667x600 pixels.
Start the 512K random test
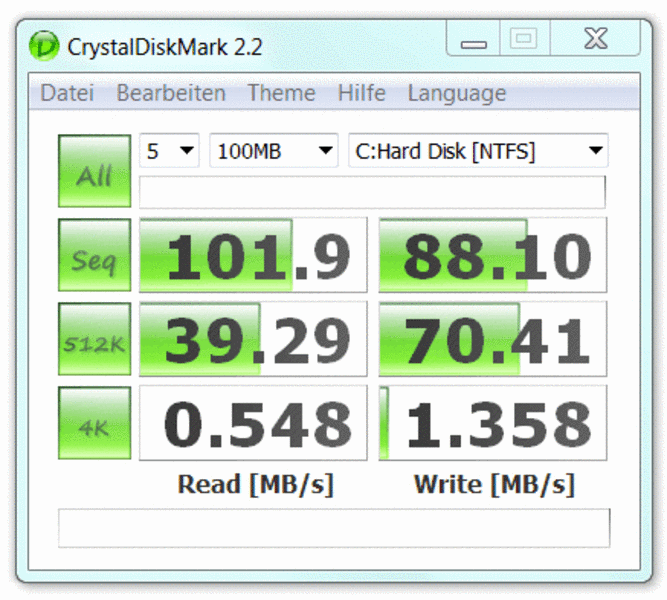click(x=94, y=339)
